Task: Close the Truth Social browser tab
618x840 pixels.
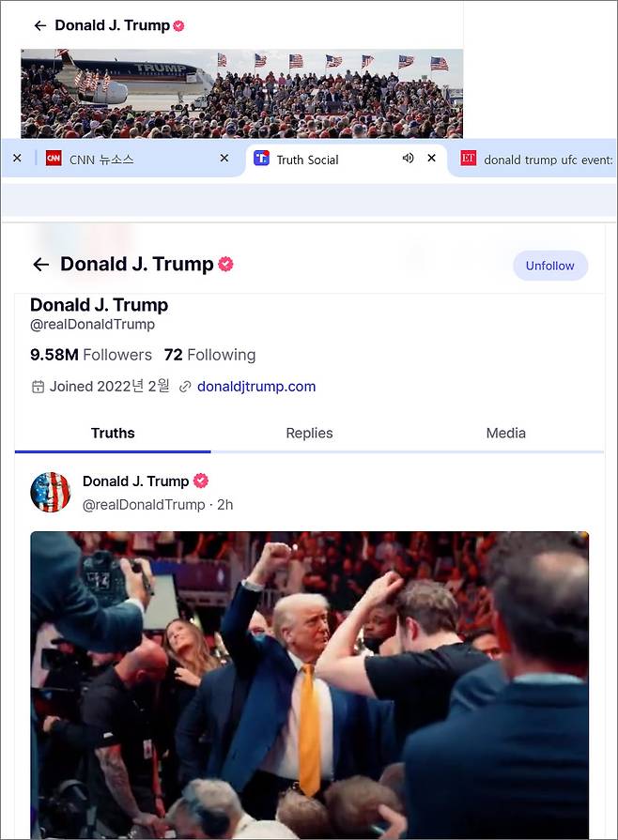Action: pos(431,158)
